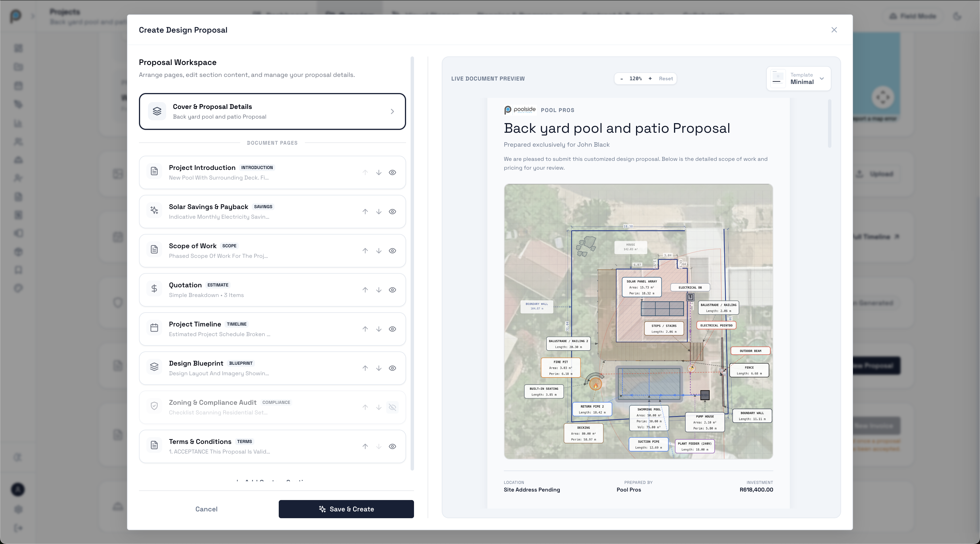Open the Scope of Work page row

(273, 251)
